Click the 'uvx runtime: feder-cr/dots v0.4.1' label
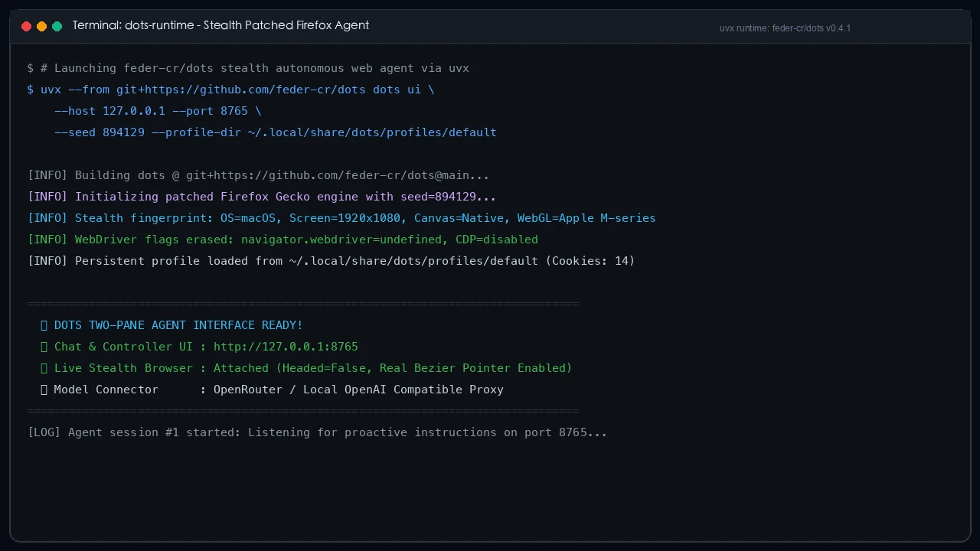Viewport: 980px width, 551px height. point(785,28)
